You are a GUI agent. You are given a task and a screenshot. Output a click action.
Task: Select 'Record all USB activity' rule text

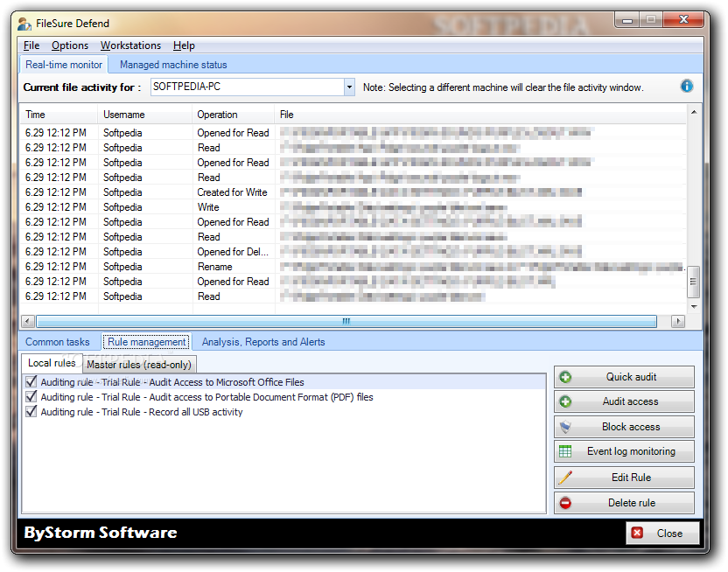point(195,411)
